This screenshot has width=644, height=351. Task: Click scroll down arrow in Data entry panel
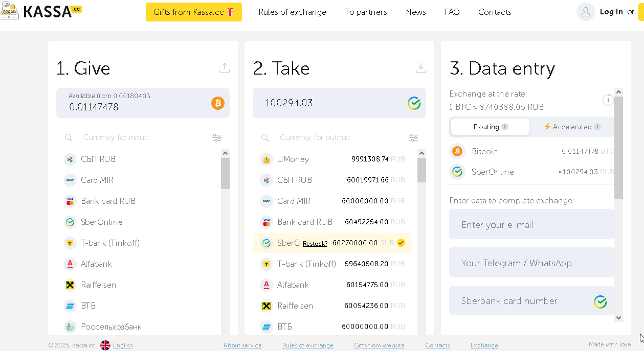pyautogui.click(x=618, y=317)
